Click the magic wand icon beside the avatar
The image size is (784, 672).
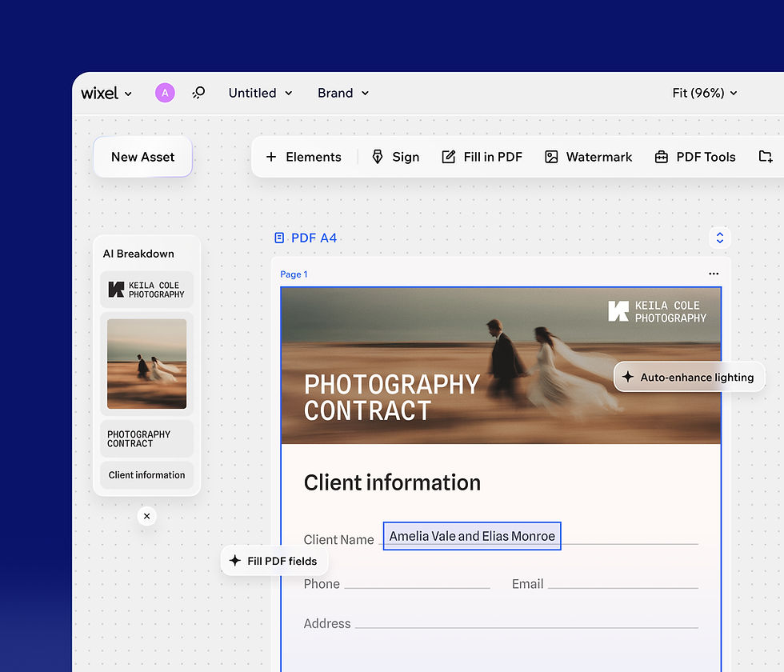click(x=198, y=92)
